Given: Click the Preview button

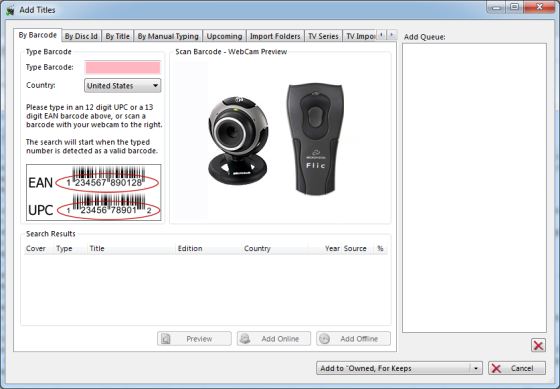Looking at the screenshot, I should [x=194, y=339].
